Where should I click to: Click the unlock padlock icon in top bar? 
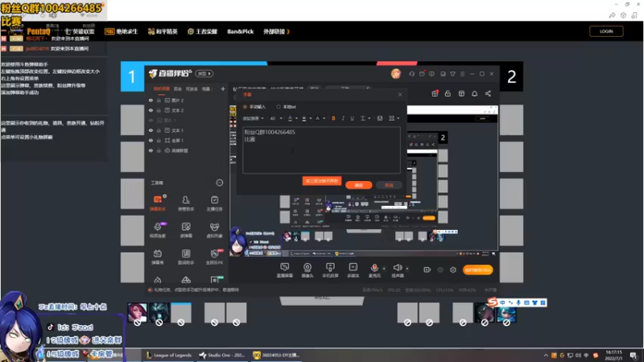pos(448,93)
